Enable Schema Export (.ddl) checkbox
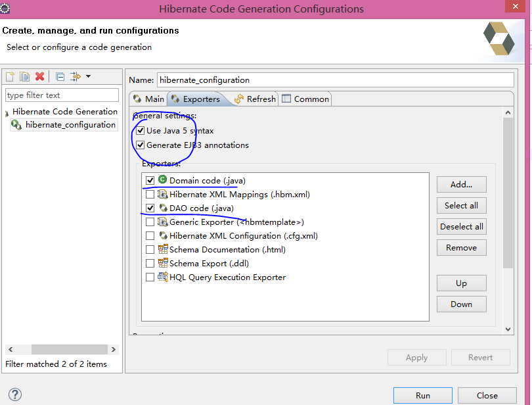Screen dimensions: 532x405 150,264
